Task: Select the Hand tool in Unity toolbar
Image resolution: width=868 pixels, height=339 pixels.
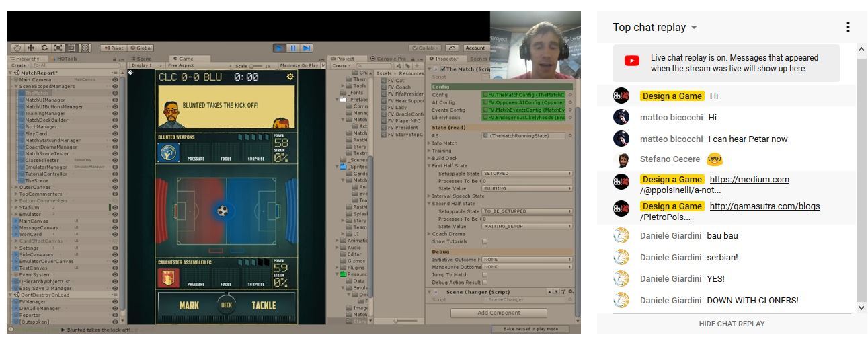Action: [17, 48]
